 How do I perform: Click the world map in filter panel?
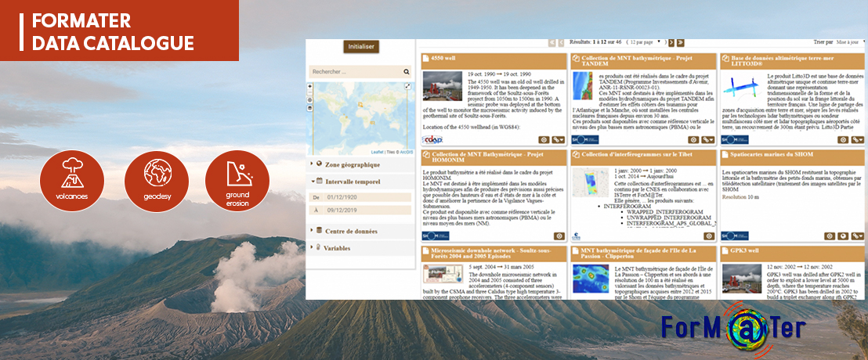click(x=361, y=118)
